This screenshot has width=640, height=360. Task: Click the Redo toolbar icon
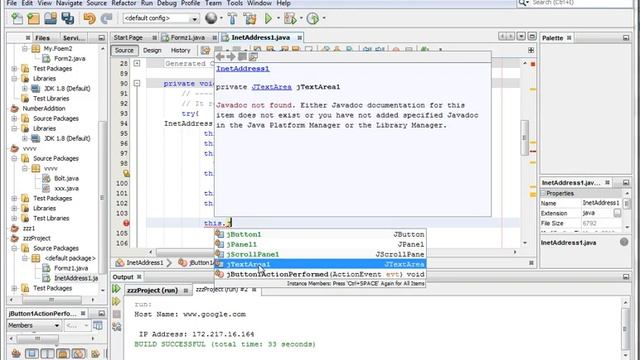click(x=107, y=18)
